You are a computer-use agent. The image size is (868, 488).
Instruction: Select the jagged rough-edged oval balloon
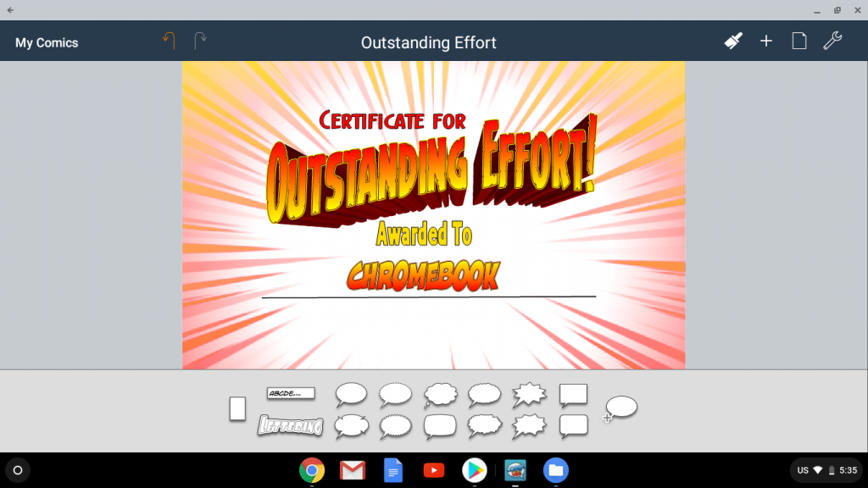[x=484, y=427]
